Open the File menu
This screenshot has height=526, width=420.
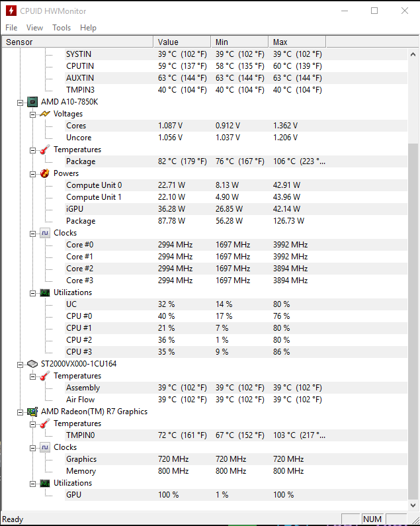pos(11,28)
